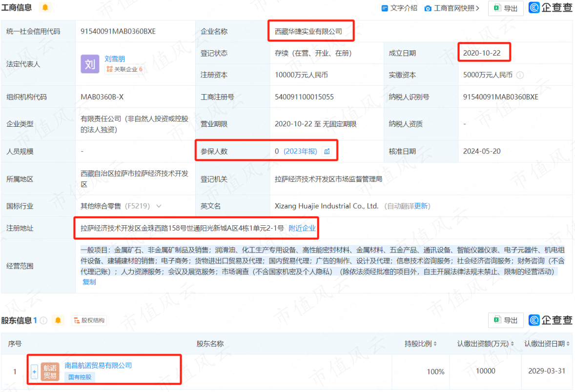Screen dimensions: 575x392
Task: Click 复制 to copy business scope
Action: 89,282
